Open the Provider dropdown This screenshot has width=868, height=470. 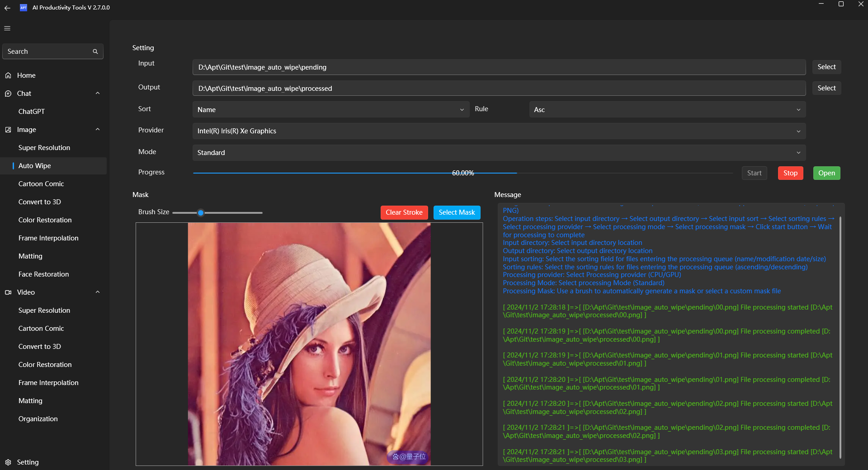499,131
